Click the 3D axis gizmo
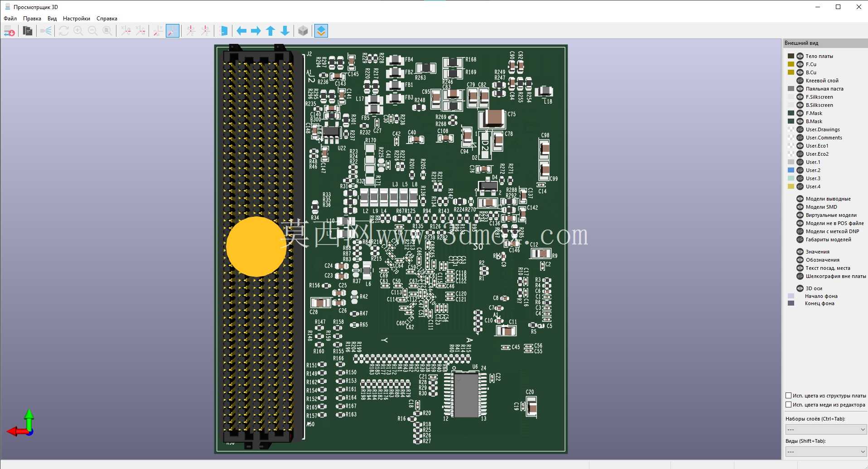 point(21,423)
